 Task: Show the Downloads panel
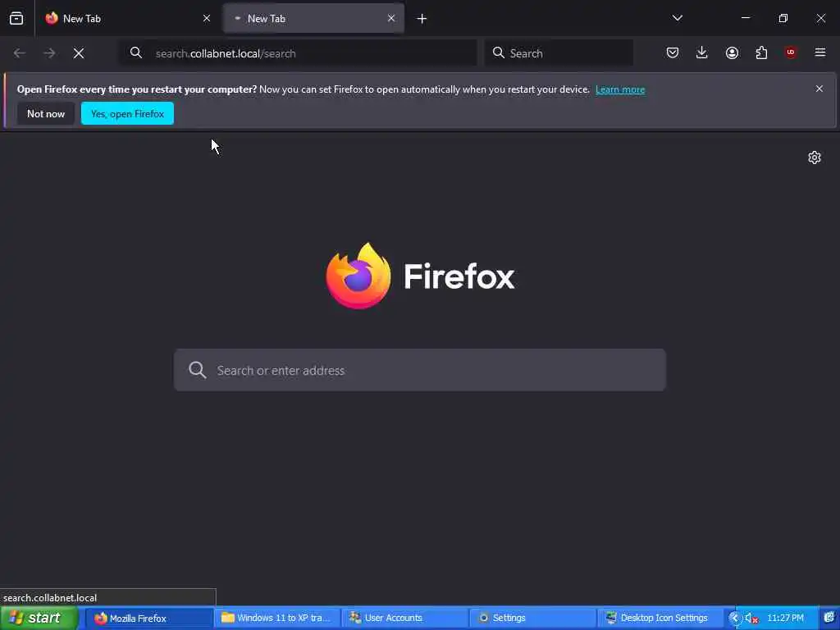pyautogui.click(x=702, y=52)
